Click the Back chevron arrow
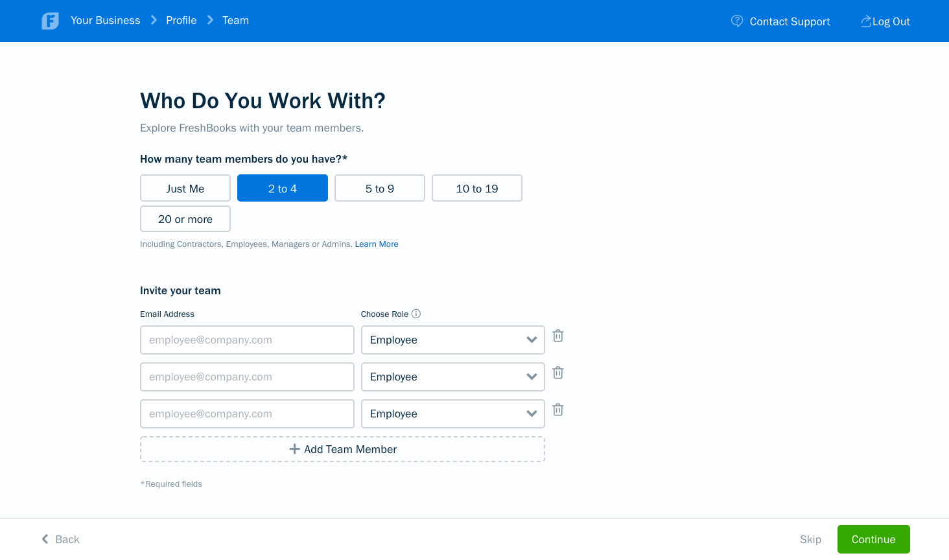The width and height of the screenshot is (949, 560). 45,539
